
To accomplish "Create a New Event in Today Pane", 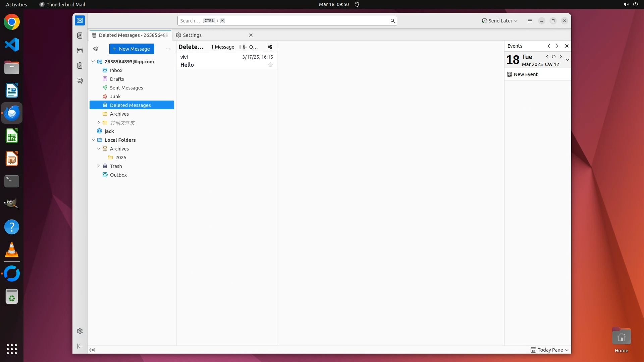I will pos(525,74).
